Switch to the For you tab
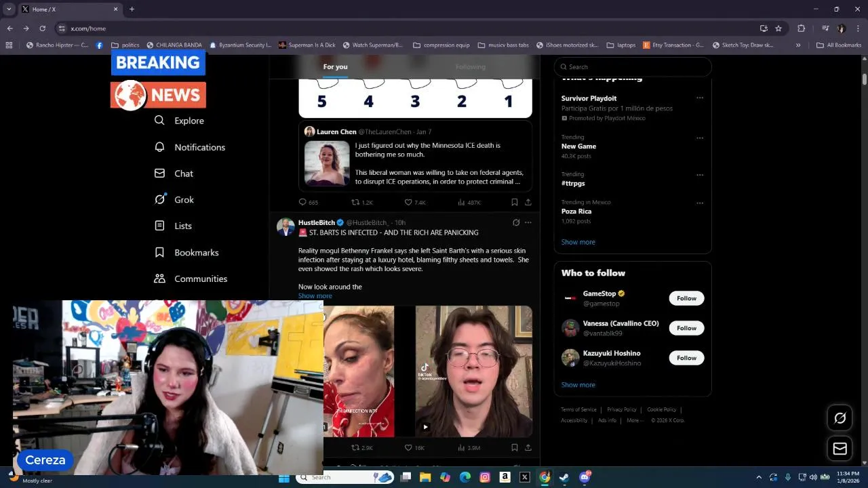This screenshot has width=868, height=488. (335, 66)
